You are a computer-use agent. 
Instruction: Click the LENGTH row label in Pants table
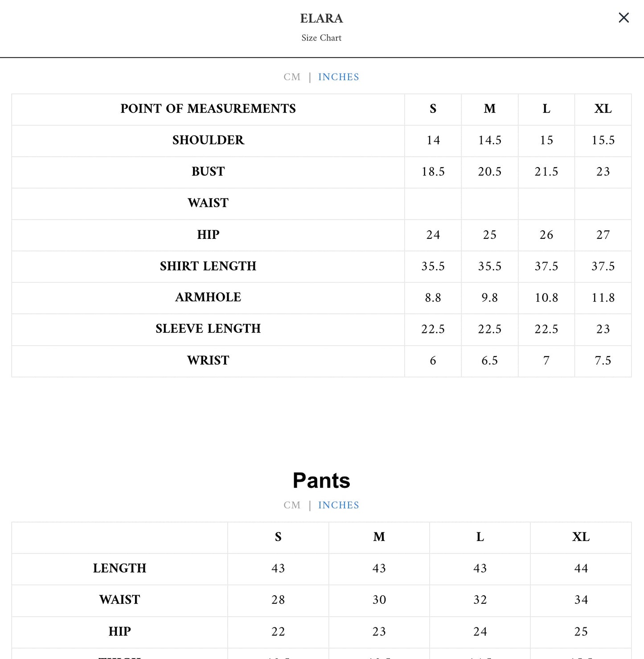pyautogui.click(x=119, y=568)
